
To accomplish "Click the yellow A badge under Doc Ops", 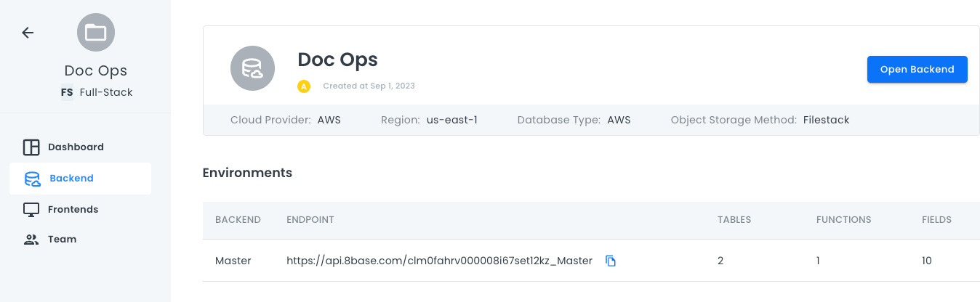I will (x=304, y=86).
